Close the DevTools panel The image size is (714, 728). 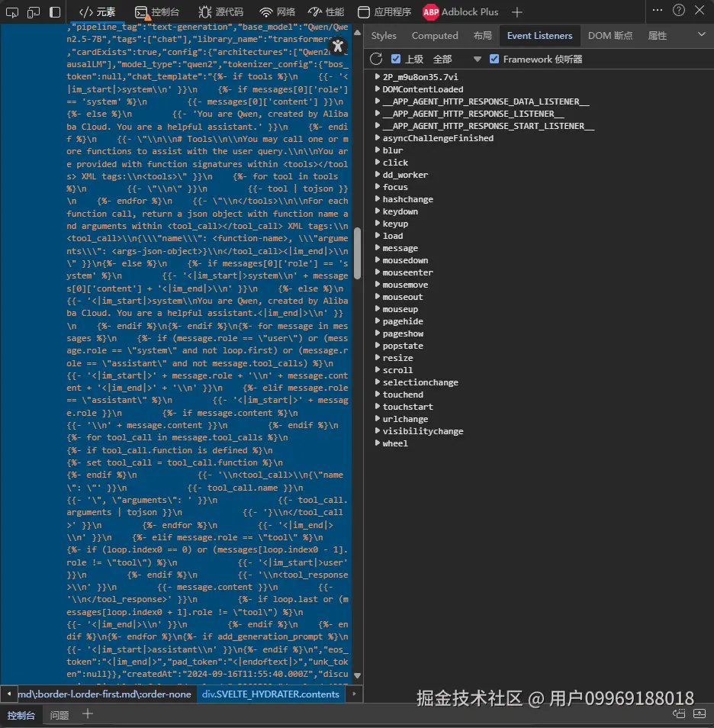tap(700, 10)
